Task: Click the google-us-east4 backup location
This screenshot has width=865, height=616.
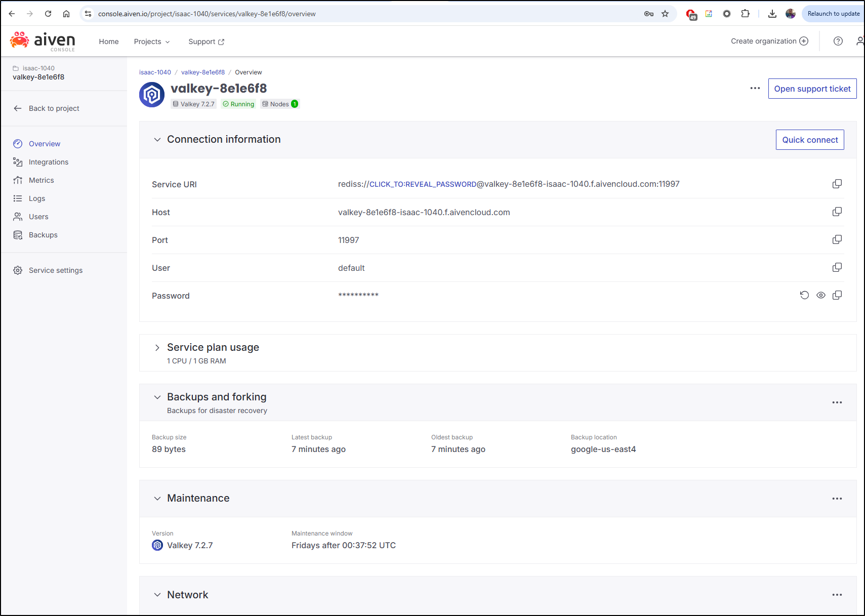Action: pyautogui.click(x=603, y=449)
